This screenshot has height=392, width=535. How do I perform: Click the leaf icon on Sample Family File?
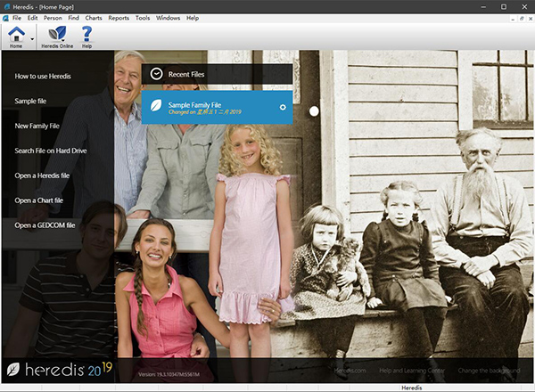pyautogui.click(x=156, y=106)
